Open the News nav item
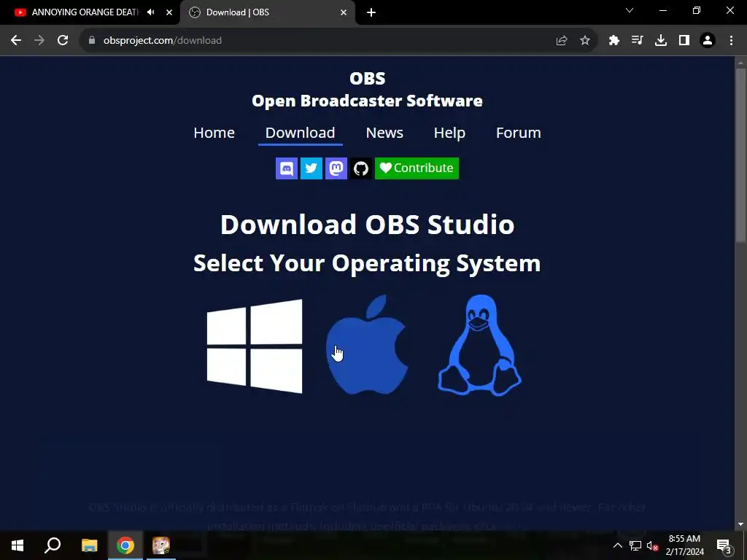The height and width of the screenshot is (560, 747). pos(384,133)
